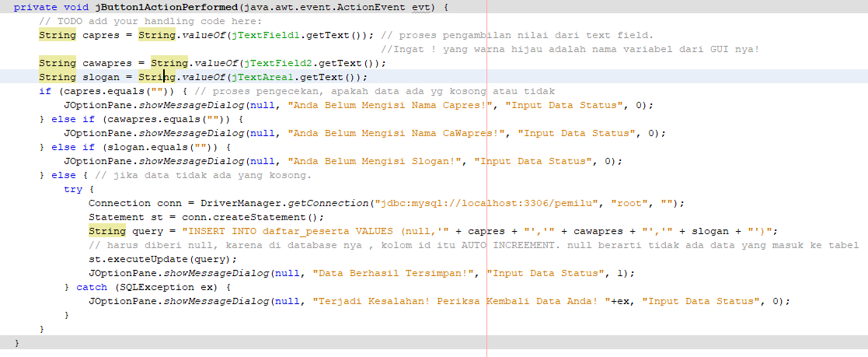Click jTextArea1 in the slogan declaration
Viewport: 868px width, 357px height.
pyautogui.click(x=263, y=77)
